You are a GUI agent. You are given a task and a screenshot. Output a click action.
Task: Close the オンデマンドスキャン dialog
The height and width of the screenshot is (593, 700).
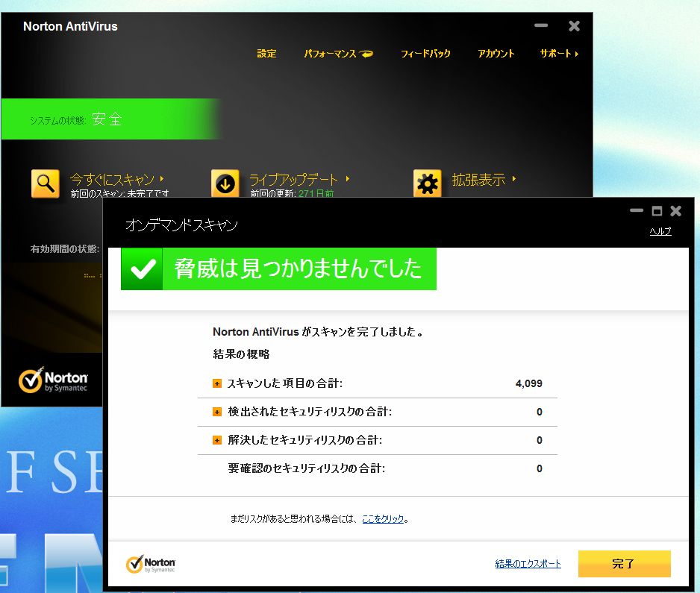(x=676, y=210)
